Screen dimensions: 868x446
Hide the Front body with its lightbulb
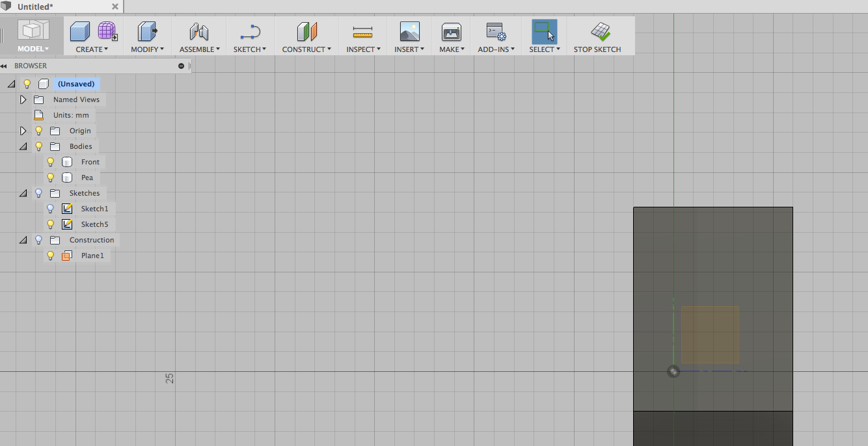pyautogui.click(x=50, y=161)
